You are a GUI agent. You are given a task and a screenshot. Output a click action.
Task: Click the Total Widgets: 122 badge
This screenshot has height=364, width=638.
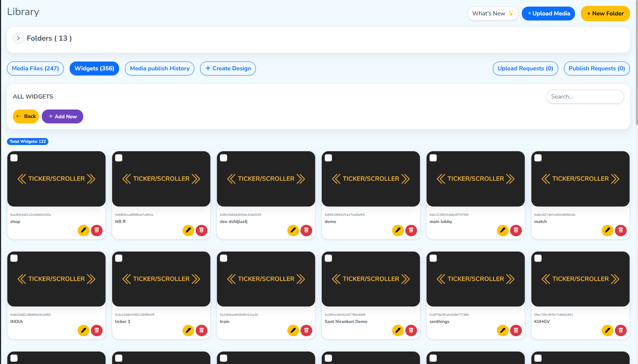(x=28, y=141)
